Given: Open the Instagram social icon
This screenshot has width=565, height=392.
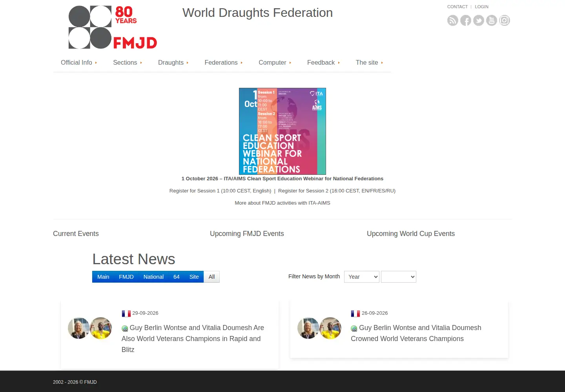Looking at the screenshot, I should pyautogui.click(x=505, y=20).
